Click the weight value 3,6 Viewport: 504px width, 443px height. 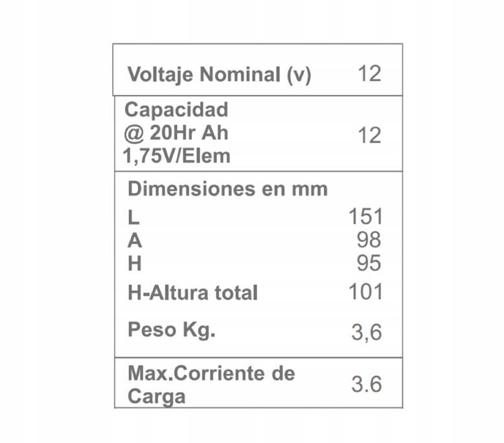[367, 332]
